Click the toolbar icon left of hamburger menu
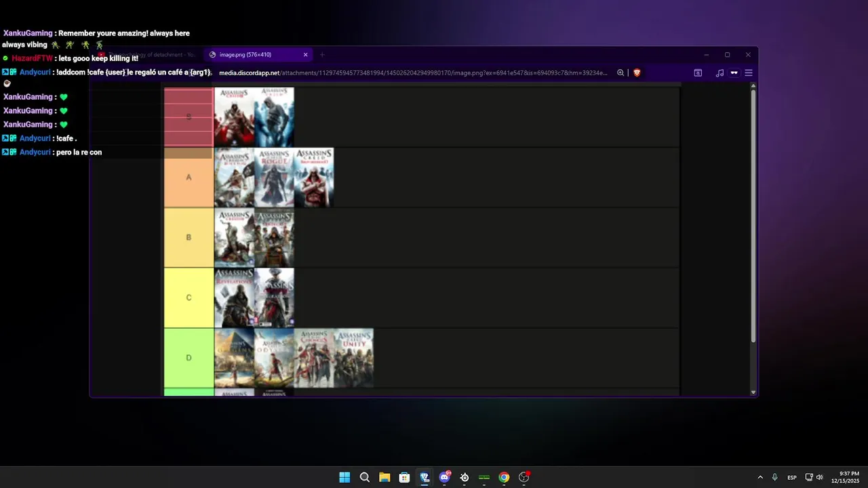868x488 pixels. pos(734,73)
